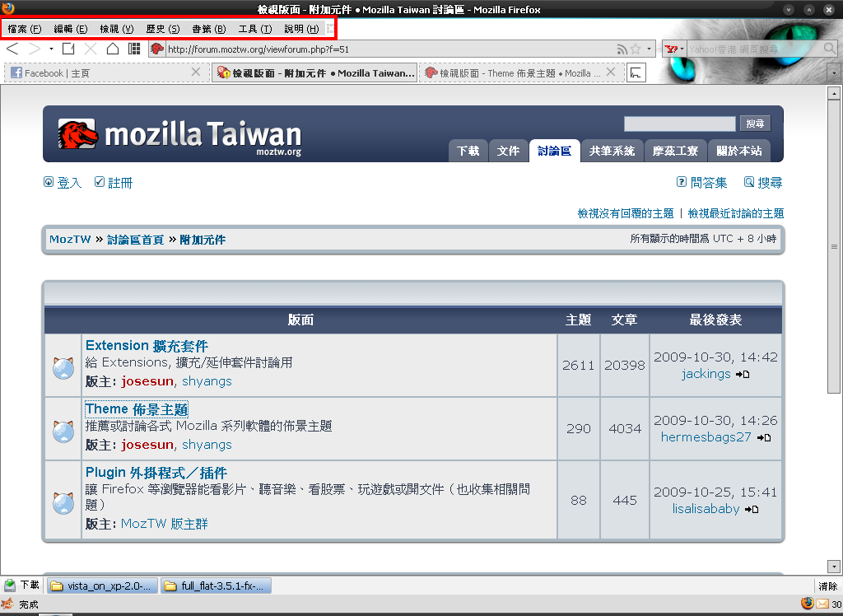This screenshot has height=616, width=843.
Task: Open the address bar URL dropdown arrow
Action: pos(649,49)
